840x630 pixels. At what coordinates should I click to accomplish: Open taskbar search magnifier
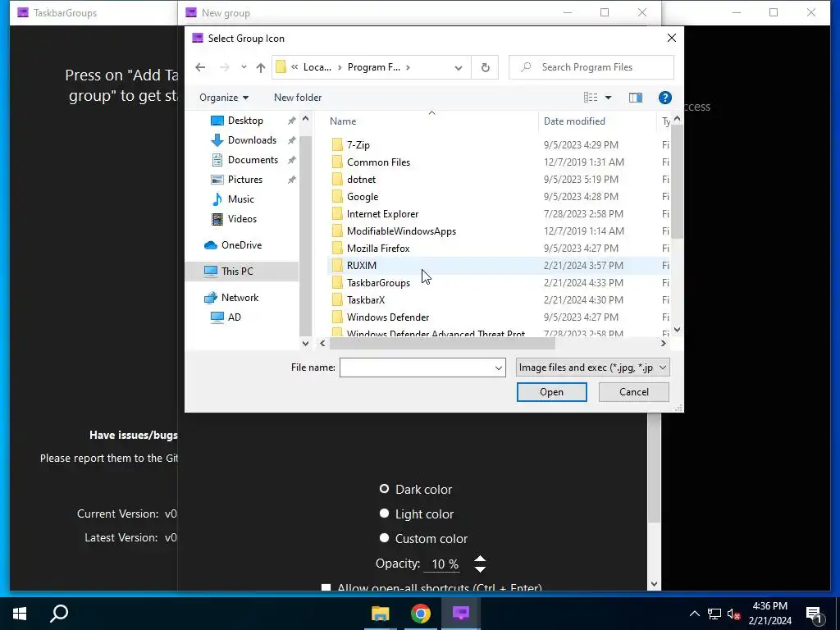[x=59, y=614]
